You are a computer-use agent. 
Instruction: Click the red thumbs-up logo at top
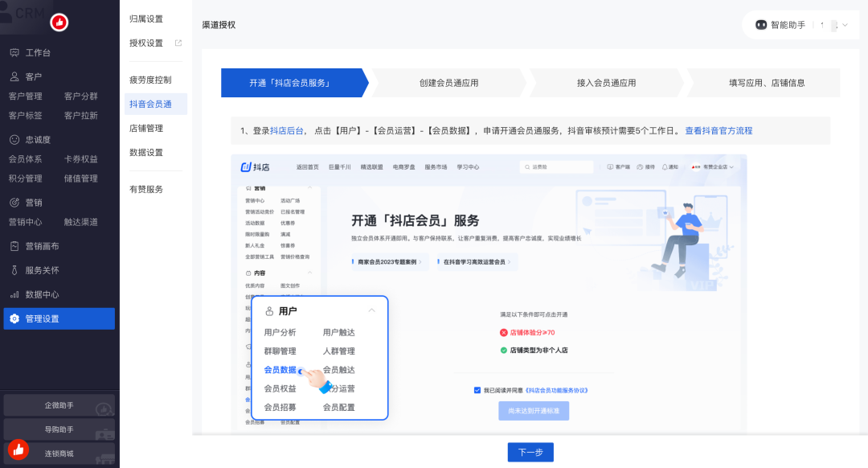click(x=59, y=23)
